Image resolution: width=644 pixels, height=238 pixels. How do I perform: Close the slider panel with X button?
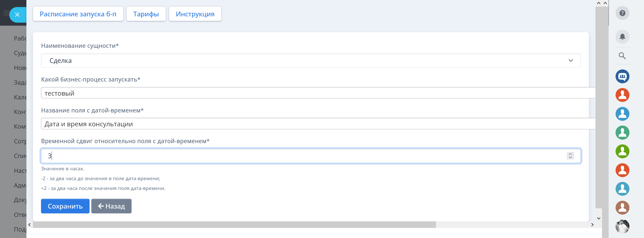17,15
